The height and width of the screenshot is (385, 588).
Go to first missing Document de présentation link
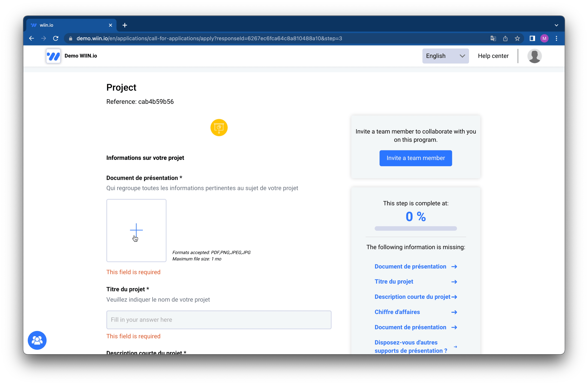pos(410,266)
